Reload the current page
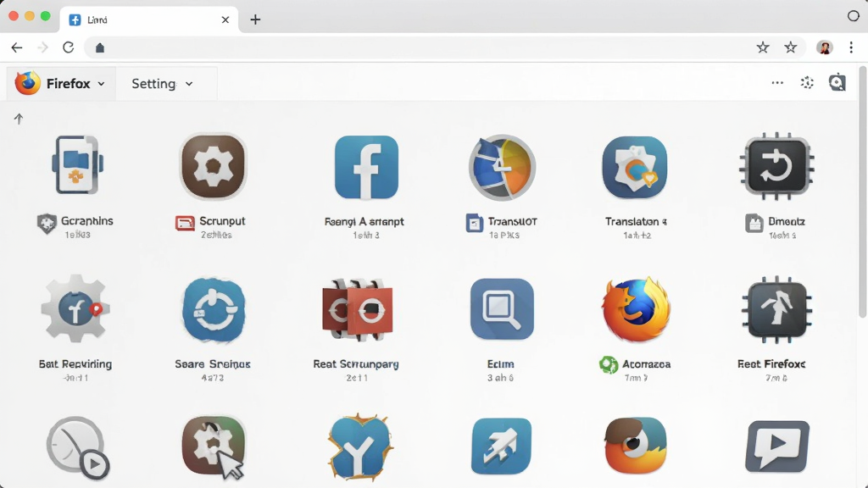868x488 pixels. tap(68, 47)
